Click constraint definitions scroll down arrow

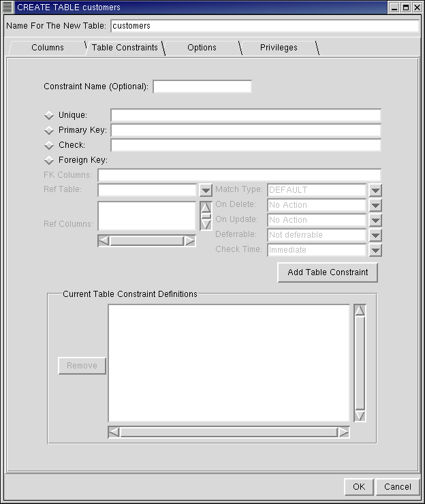click(360, 415)
